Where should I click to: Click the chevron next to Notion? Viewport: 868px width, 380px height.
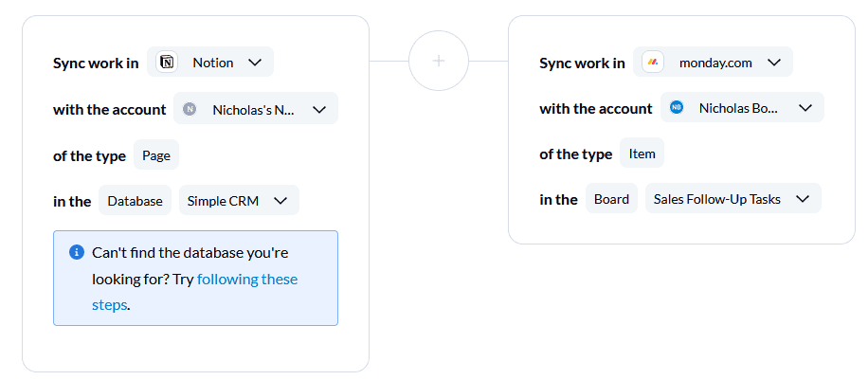255,63
